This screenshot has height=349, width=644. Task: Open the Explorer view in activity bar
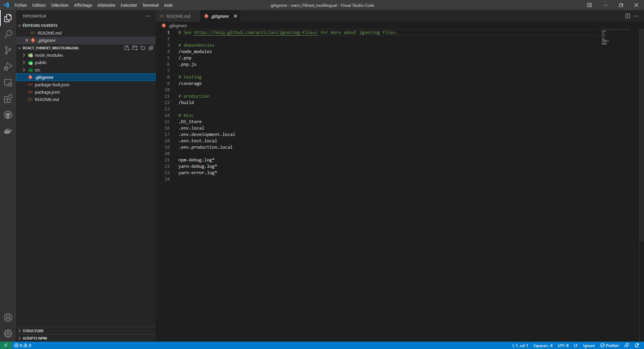8,18
